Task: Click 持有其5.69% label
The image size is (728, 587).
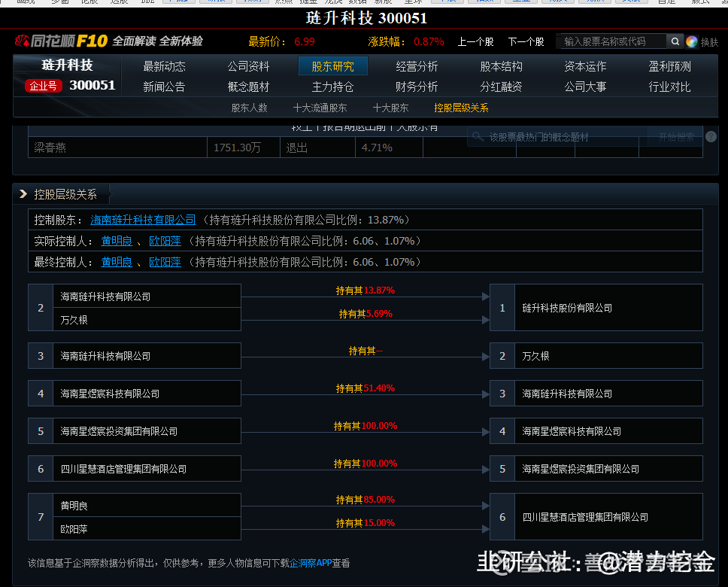Action: click(x=366, y=314)
